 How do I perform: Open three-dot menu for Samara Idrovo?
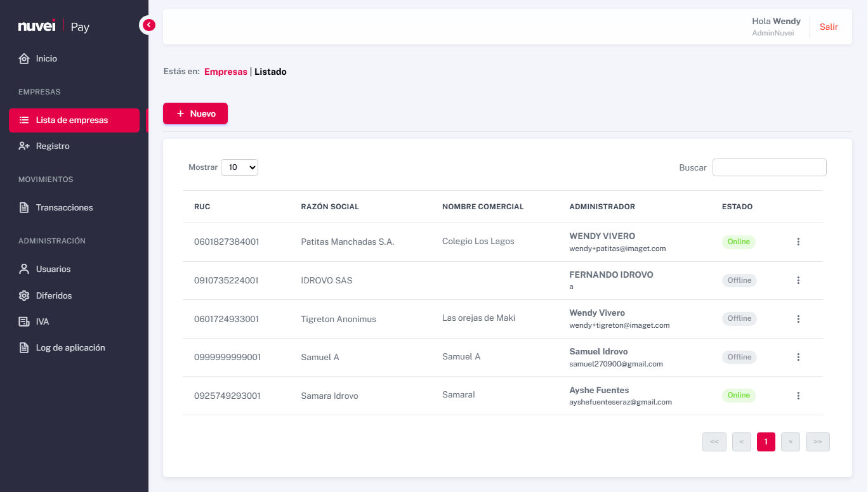click(798, 395)
